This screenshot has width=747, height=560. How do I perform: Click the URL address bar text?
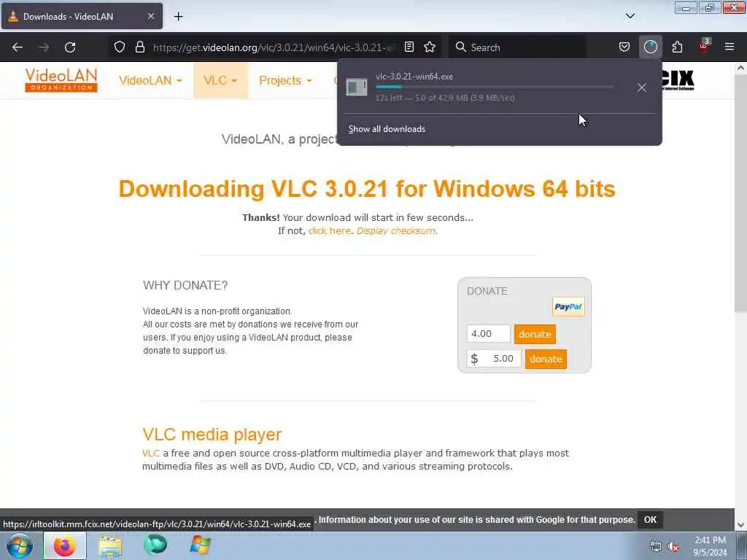[x=274, y=47]
